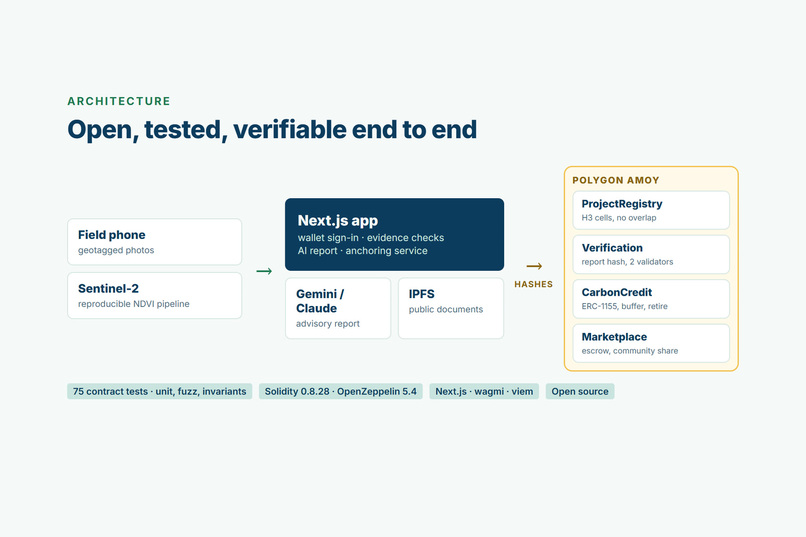Screen dimensions: 806x537
Task: Click the CarbonCredit ERC-1155 card
Action: (651, 299)
